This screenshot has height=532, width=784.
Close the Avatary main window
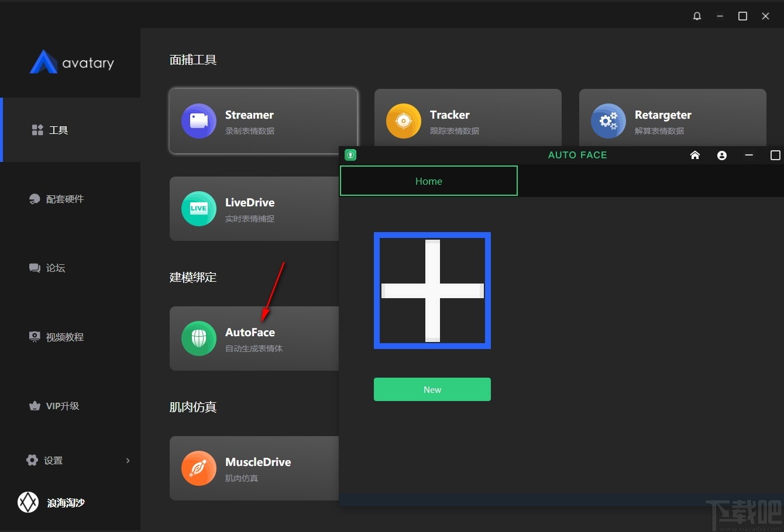click(765, 16)
